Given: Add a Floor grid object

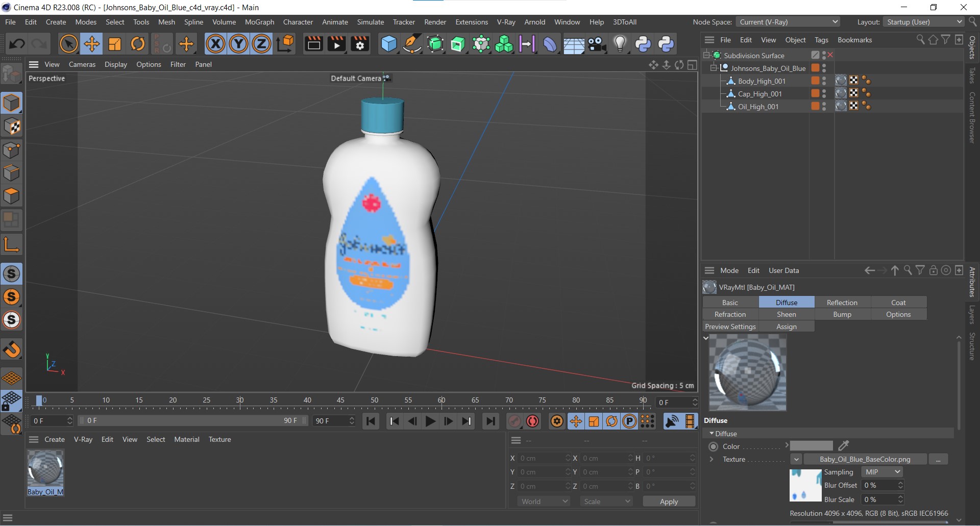Looking at the screenshot, I should tap(574, 44).
